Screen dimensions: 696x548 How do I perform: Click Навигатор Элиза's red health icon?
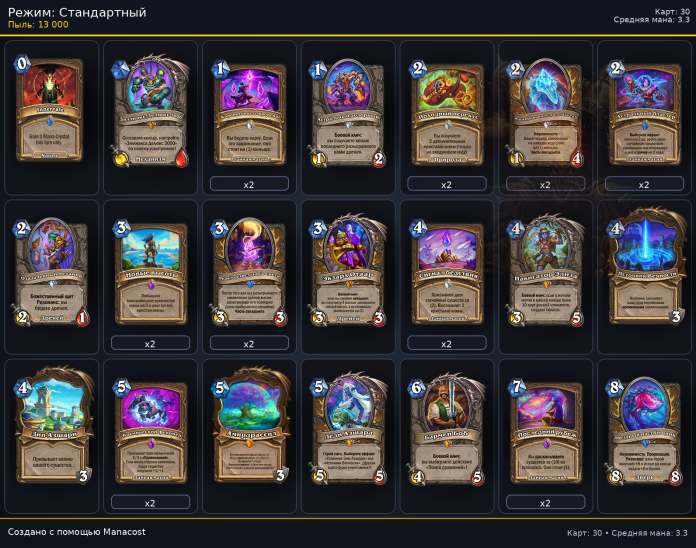tap(576, 318)
